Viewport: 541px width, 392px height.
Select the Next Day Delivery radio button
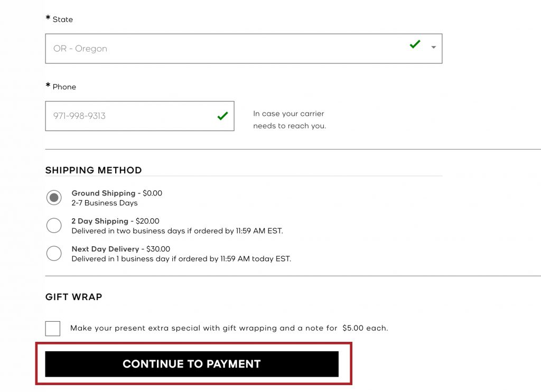coord(54,254)
